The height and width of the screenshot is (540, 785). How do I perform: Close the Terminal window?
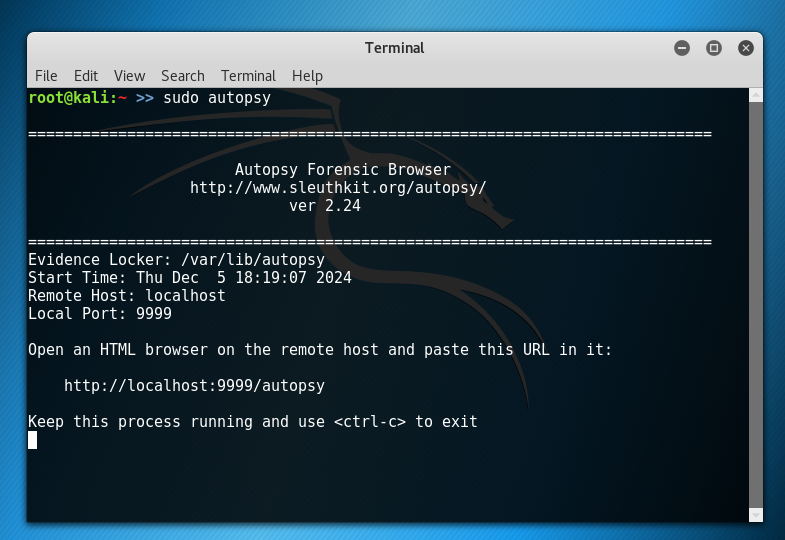pyautogui.click(x=746, y=48)
